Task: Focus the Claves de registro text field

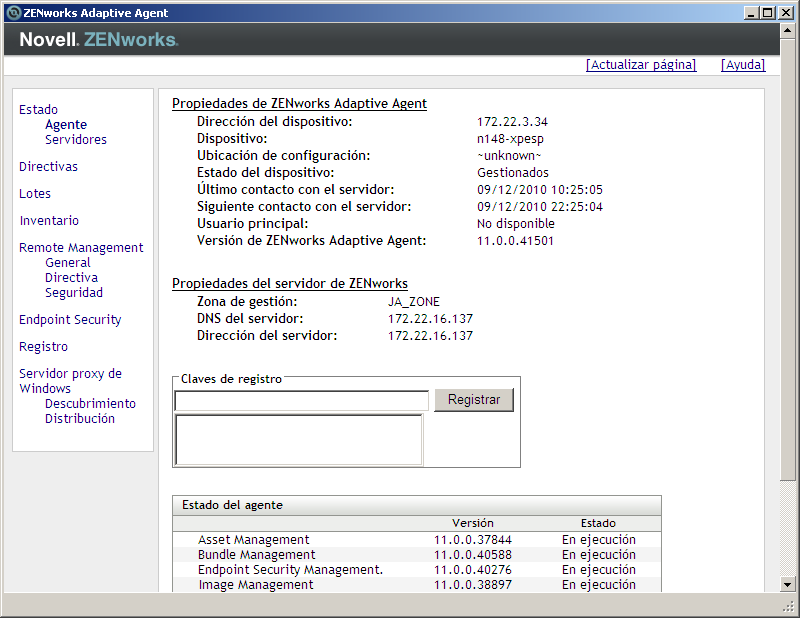Action: click(x=302, y=401)
